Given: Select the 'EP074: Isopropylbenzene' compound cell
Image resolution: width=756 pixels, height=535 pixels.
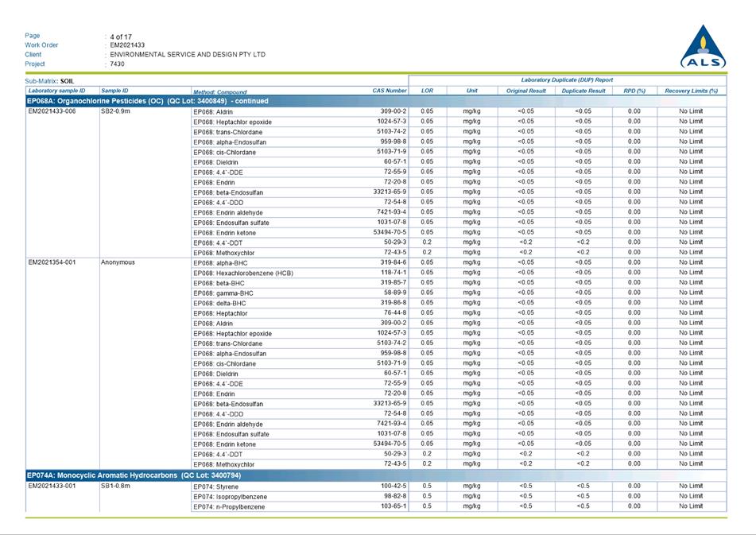Looking at the screenshot, I should tap(230, 497).
